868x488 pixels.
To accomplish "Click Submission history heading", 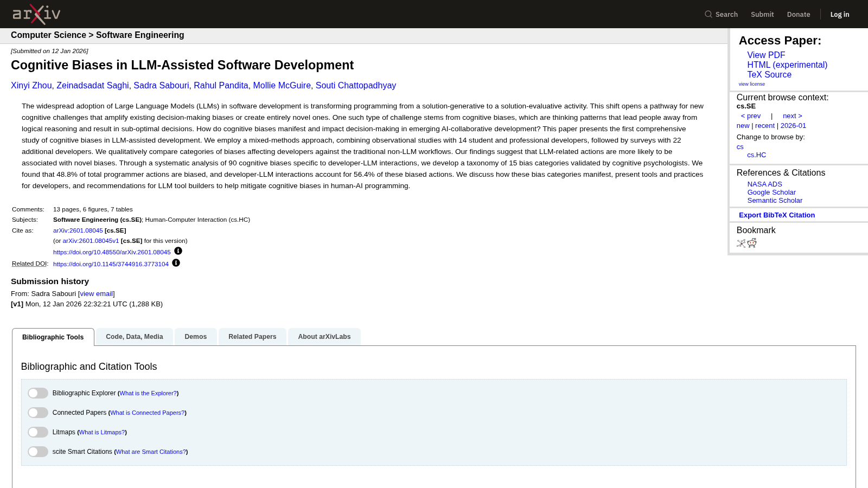I will click(50, 281).
